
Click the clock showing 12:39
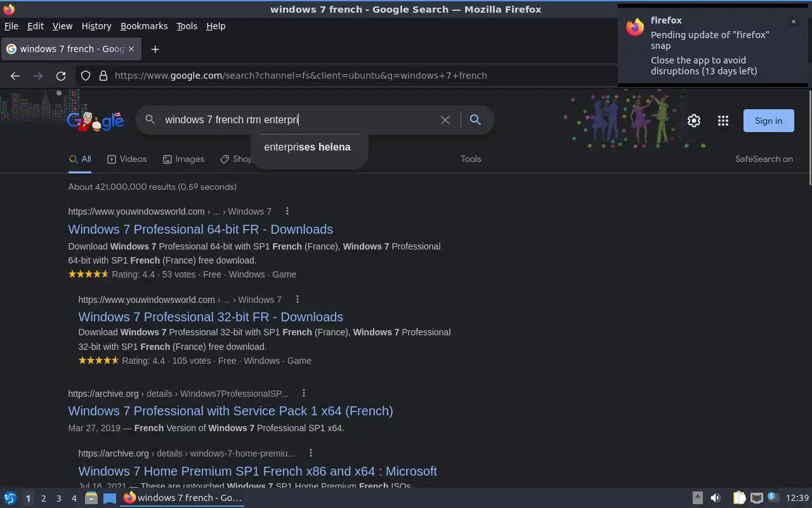797,498
